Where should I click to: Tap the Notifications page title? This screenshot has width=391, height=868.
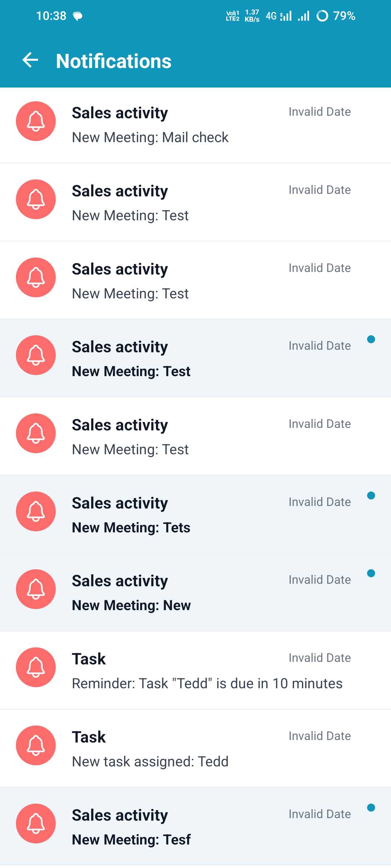click(114, 61)
